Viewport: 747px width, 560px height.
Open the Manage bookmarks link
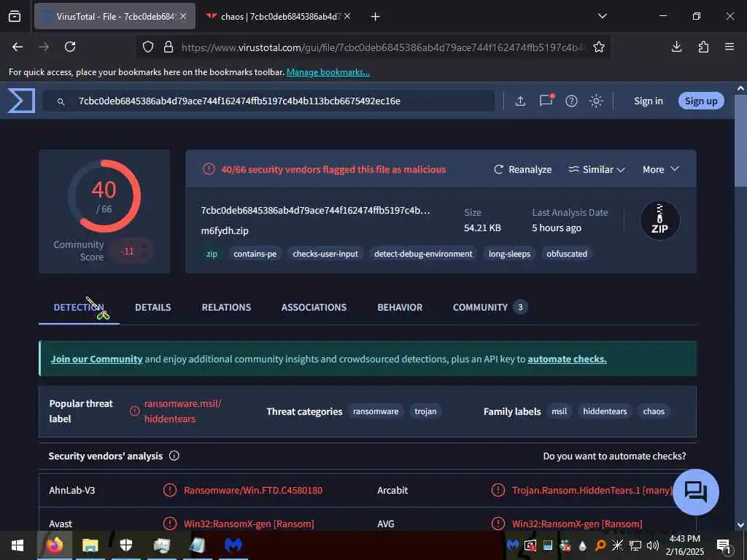(328, 72)
